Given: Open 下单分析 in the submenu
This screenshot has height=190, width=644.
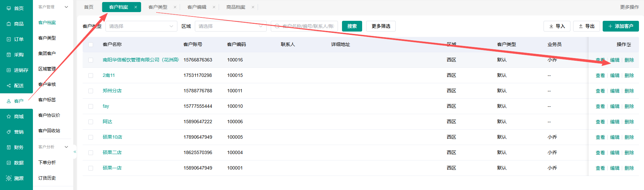Looking at the screenshot, I should 47,162.
